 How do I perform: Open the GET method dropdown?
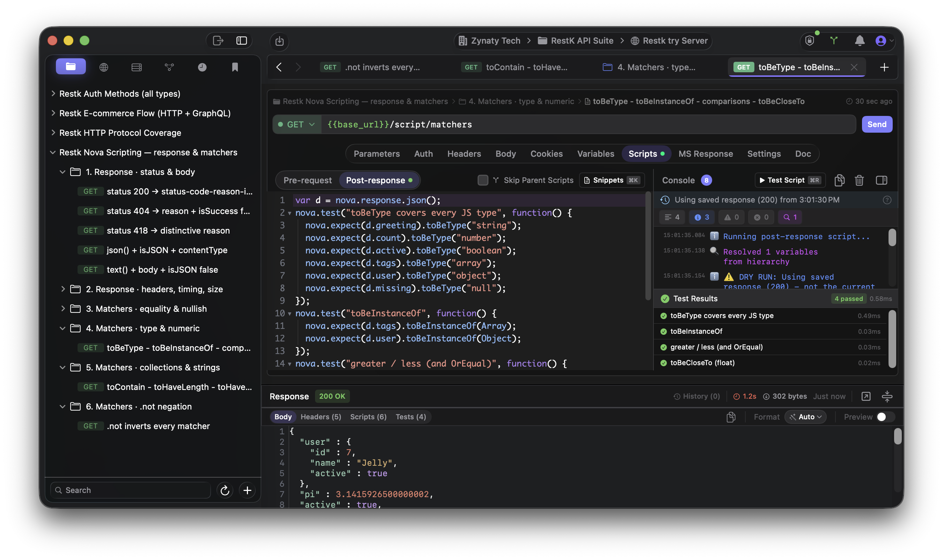pyautogui.click(x=297, y=124)
